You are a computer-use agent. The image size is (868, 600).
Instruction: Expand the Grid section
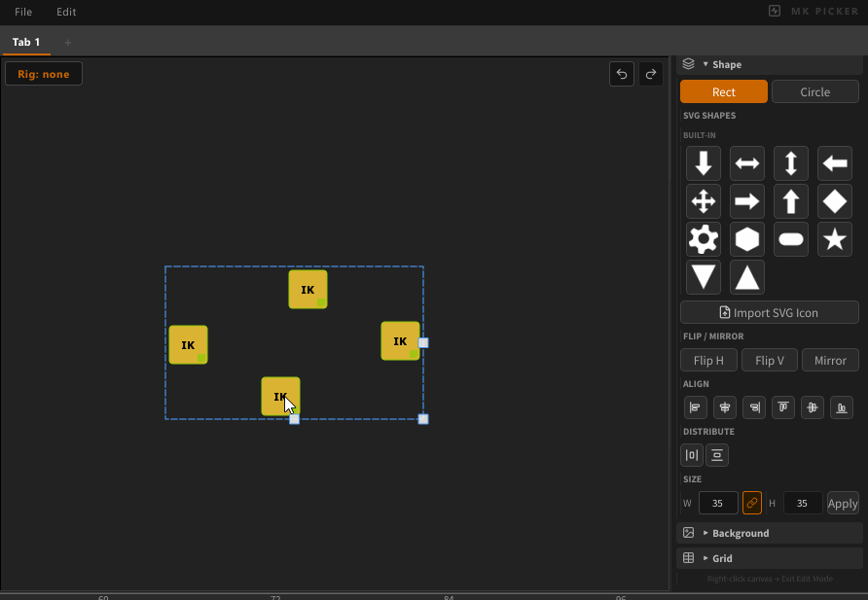pos(770,558)
